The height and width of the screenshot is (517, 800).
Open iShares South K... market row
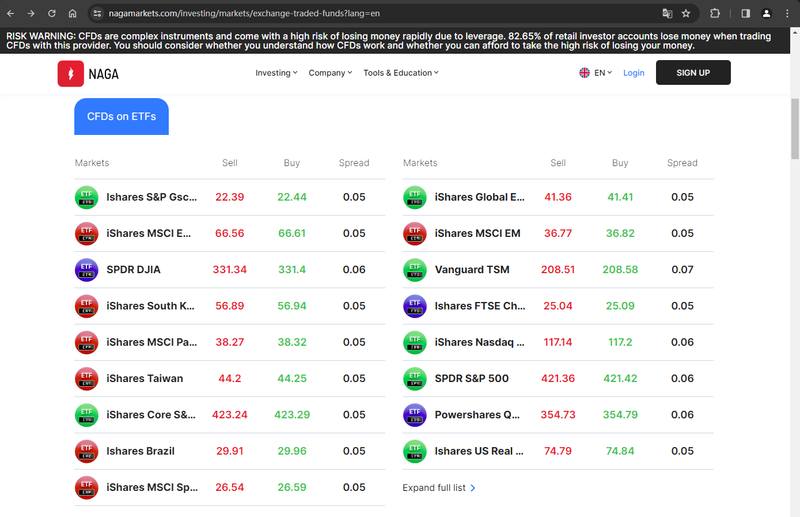230,306
